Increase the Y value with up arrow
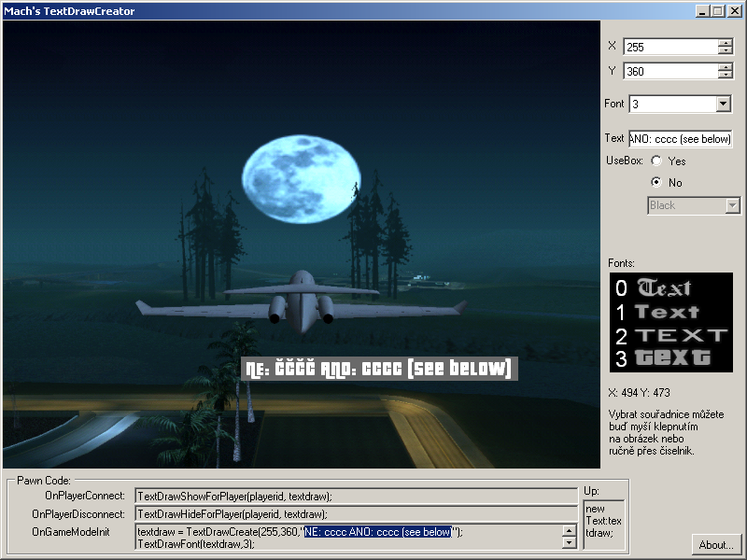 725,67
